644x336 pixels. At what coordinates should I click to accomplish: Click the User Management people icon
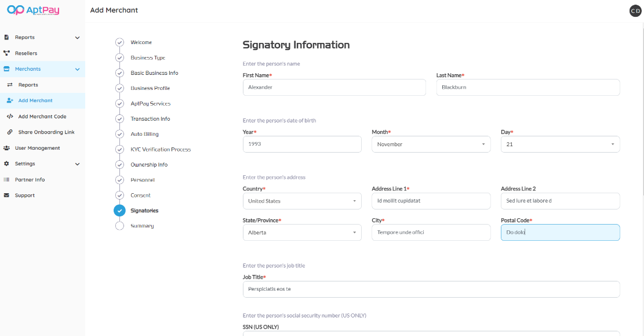[7, 148]
